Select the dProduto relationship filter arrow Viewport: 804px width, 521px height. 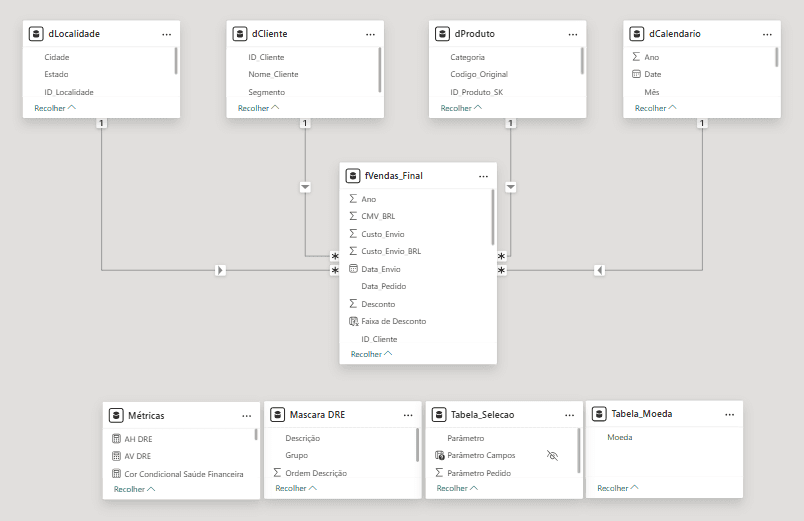[511, 187]
